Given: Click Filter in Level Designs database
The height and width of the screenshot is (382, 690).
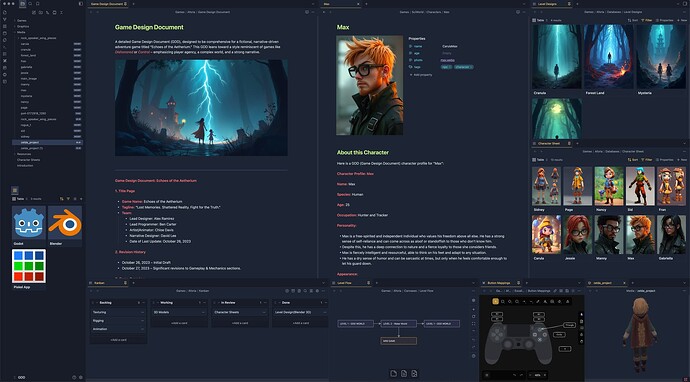Looking at the screenshot, I should pyautogui.click(x=646, y=20).
